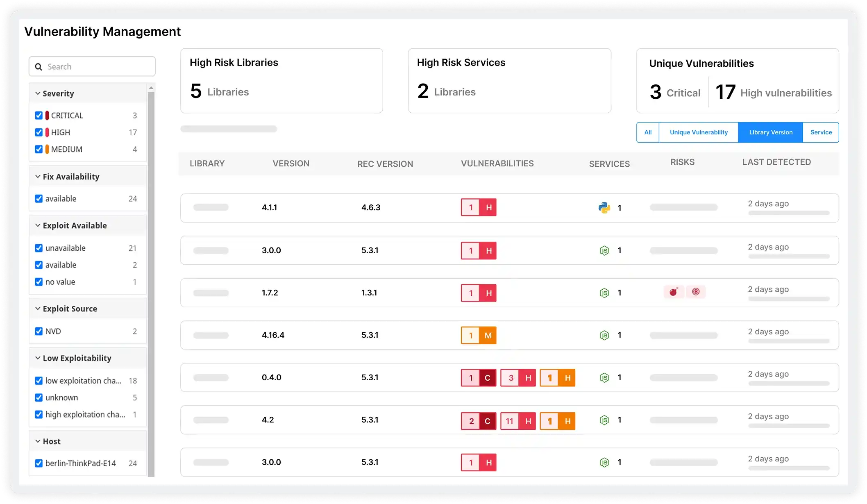Click the target risk icon in the 1.7.2 row
867x504 pixels.
pos(695,292)
